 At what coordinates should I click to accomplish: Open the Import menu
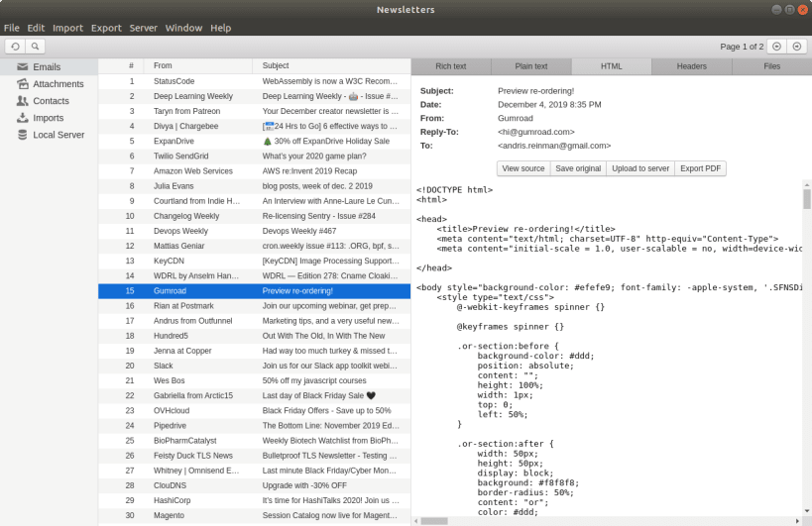(67, 28)
